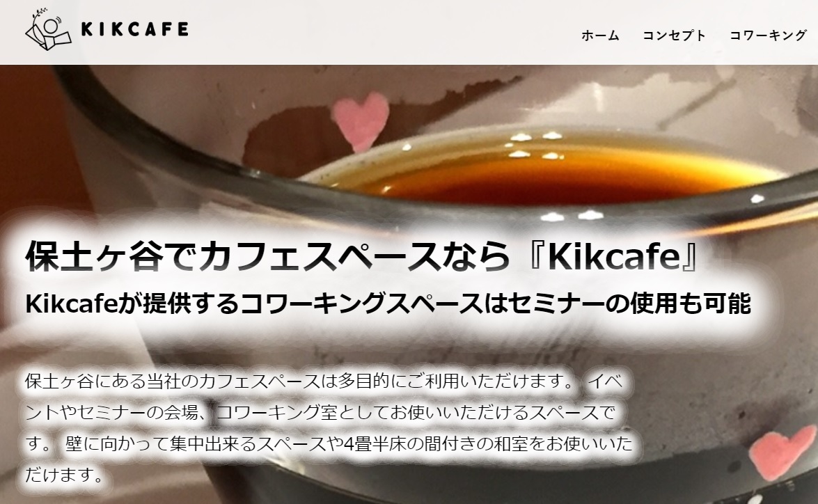
Task: Select the コワーキング navigation link
Action: [768, 36]
